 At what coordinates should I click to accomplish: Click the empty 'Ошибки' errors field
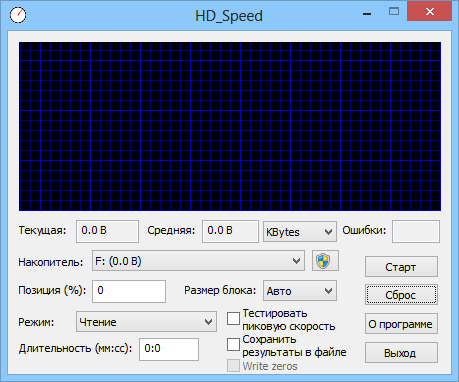[x=416, y=231]
